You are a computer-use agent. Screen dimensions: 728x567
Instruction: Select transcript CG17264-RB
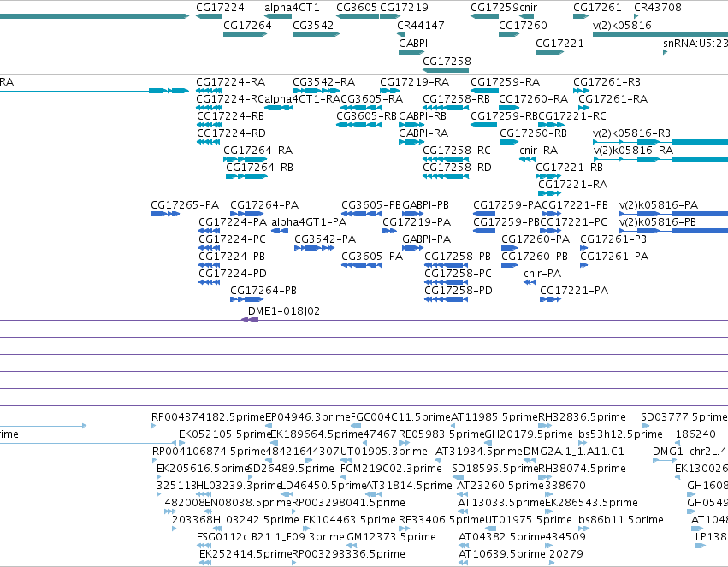coord(246,176)
